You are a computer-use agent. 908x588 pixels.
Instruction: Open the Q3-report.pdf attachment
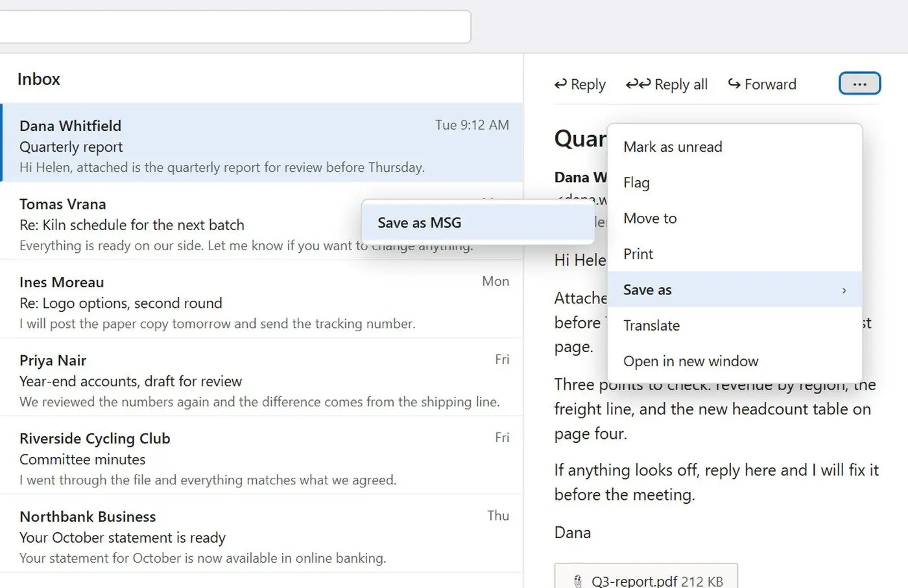coord(646,576)
